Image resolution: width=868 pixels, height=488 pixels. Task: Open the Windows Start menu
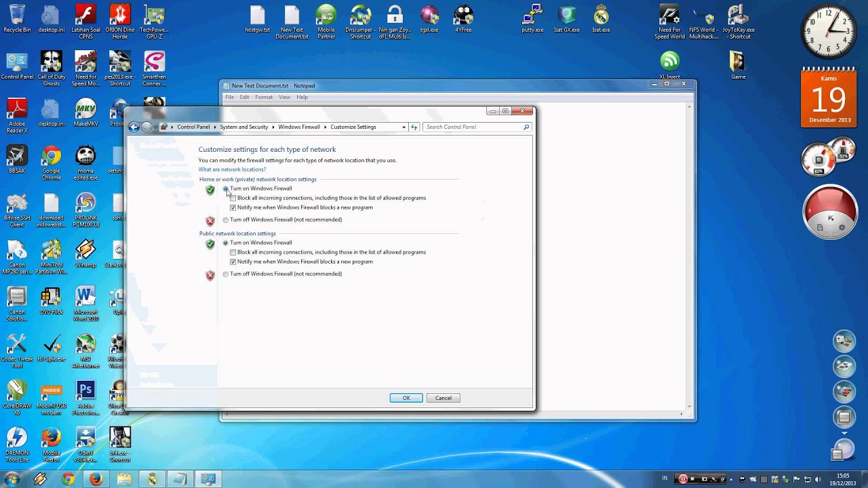click(x=12, y=479)
